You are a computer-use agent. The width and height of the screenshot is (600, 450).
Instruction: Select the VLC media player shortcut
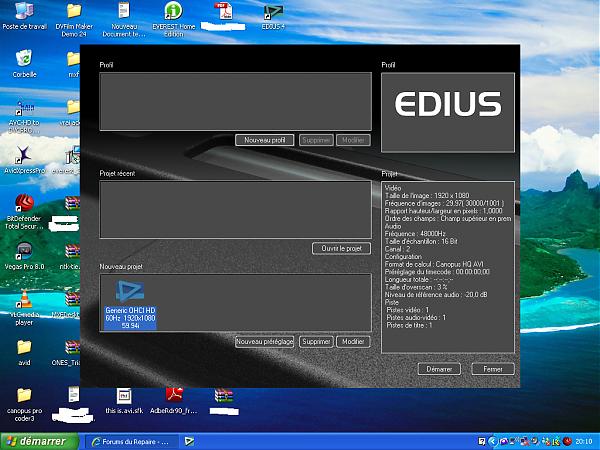(x=24, y=308)
